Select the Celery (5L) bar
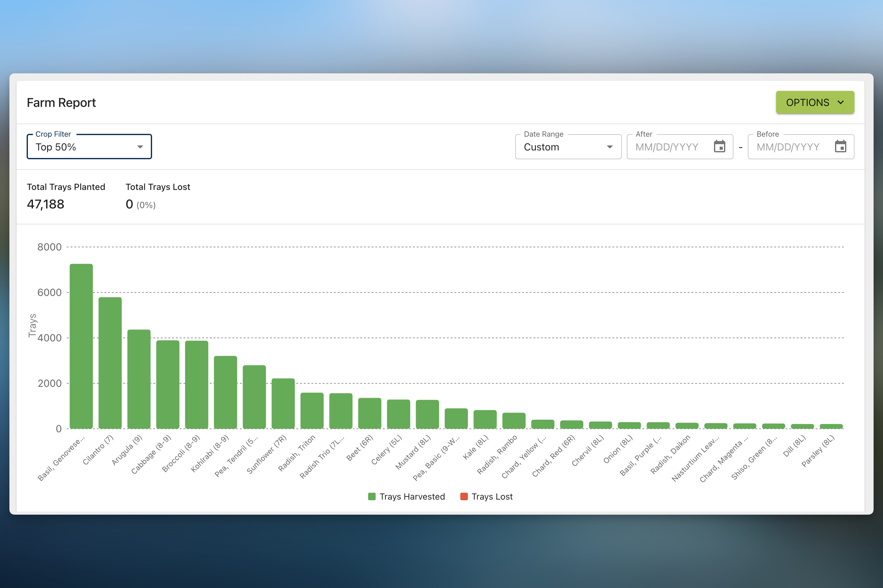Viewport: 883px width, 588px height. click(x=398, y=414)
